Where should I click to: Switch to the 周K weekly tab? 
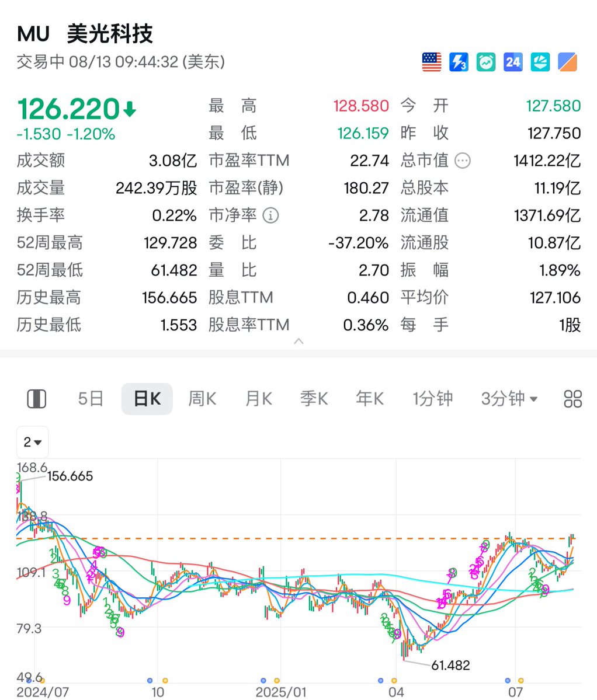pyautogui.click(x=202, y=399)
